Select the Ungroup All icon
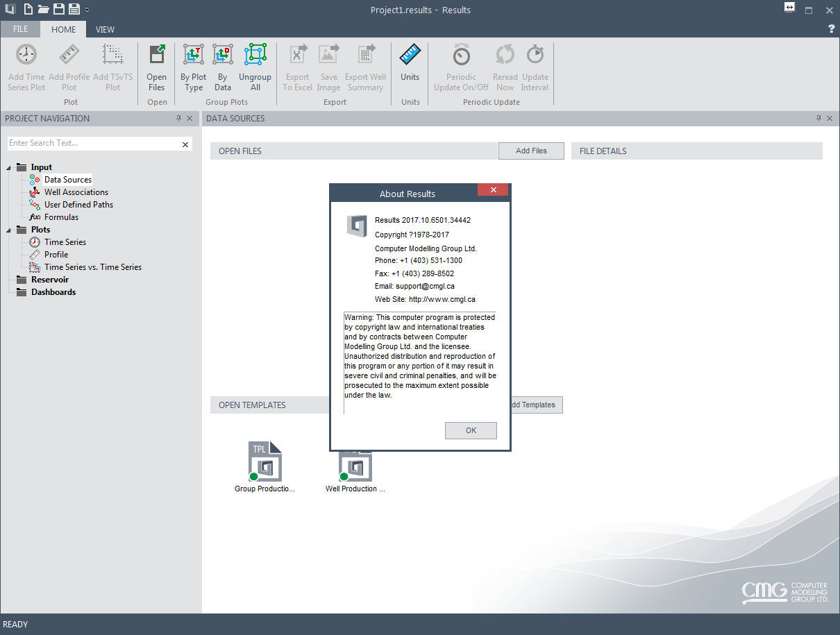 (x=255, y=54)
